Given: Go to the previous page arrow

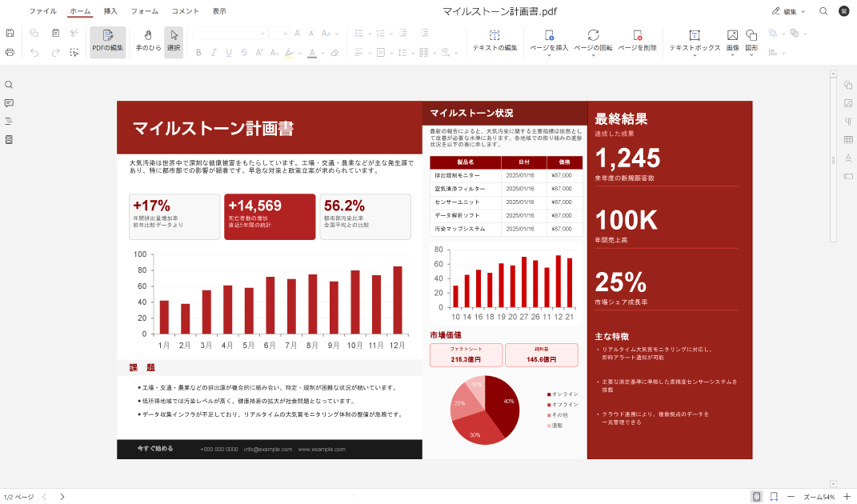Looking at the screenshot, I should click(44, 497).
